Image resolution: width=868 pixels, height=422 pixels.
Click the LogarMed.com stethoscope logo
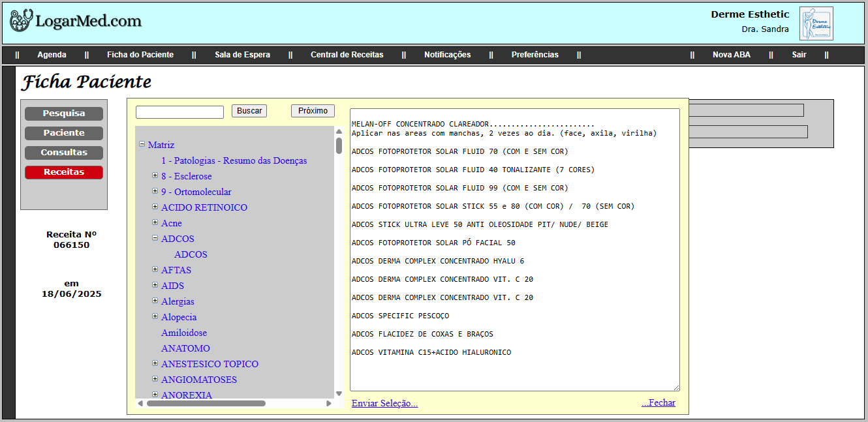tap(75, 21)
